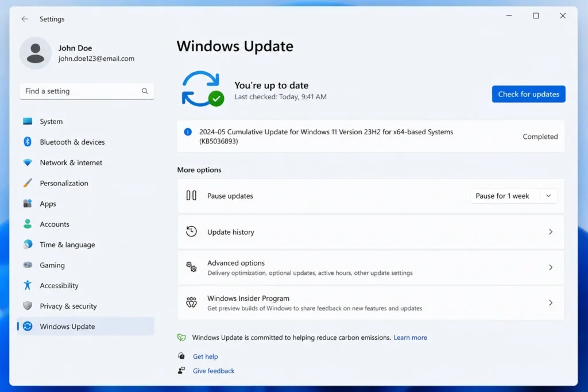Click the Bluetooth icon in sidebar
The height and width of the screenshot is (392, 588).
pos(28,142)
